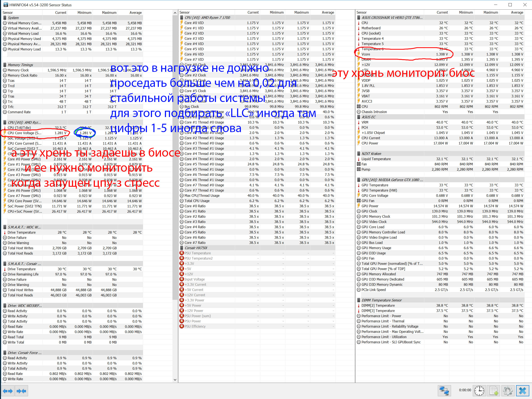This screenshot has width=532, height=399.
Task: Click red X icon beside PSU Temperature
Action: coord(182,253)
